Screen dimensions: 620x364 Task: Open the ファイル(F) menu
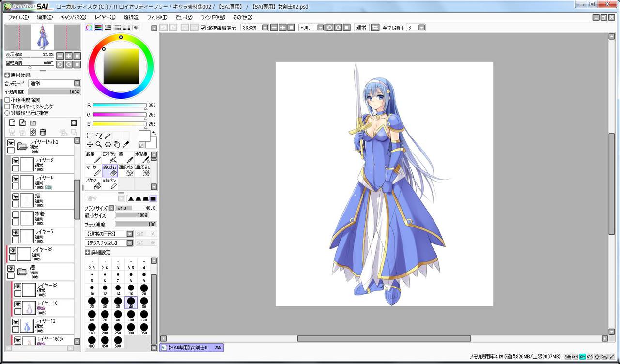click(x=18, y=17)
